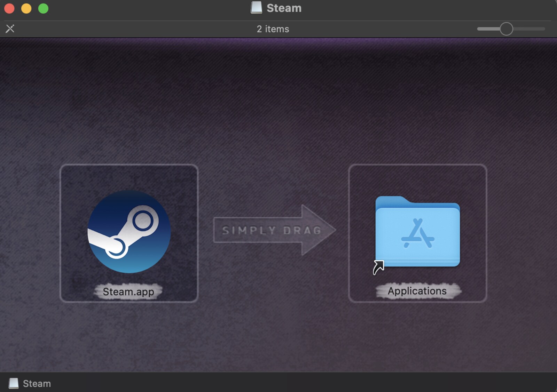
Task: Close the Steam disk image window
Action: click(9, 8)
